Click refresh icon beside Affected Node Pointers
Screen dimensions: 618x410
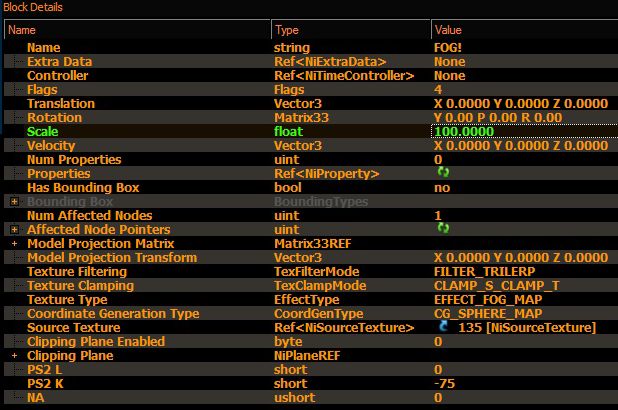pyautogui.click(x=443, y=228)
